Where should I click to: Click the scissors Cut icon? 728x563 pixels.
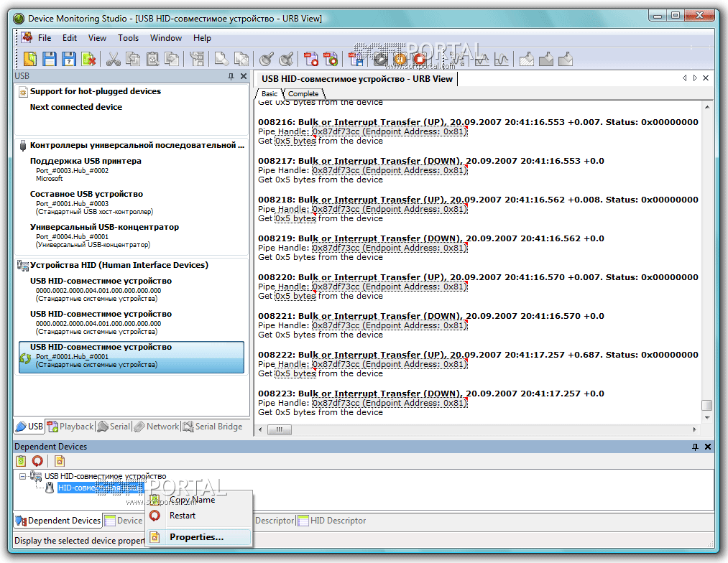[114, 59]
